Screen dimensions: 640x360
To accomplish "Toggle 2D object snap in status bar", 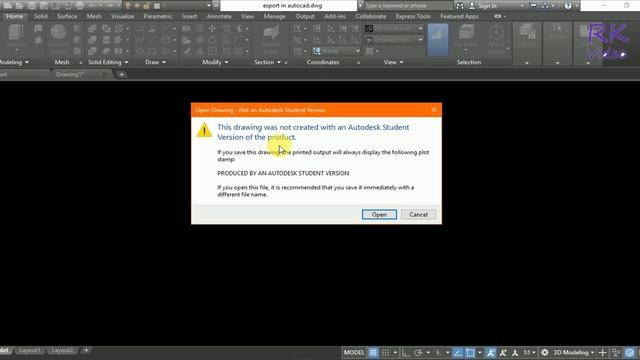I will [x=470, y=352].
